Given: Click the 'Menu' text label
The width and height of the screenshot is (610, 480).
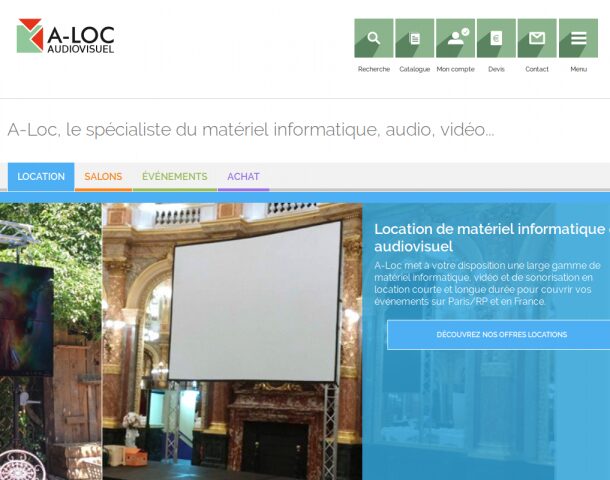Looking at the screenshot, I should pos(578,69).
